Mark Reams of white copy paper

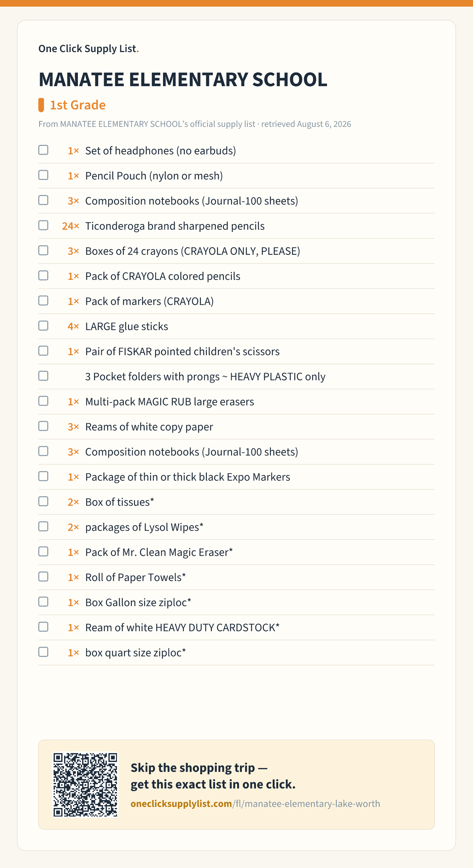[x=43, y=426]
